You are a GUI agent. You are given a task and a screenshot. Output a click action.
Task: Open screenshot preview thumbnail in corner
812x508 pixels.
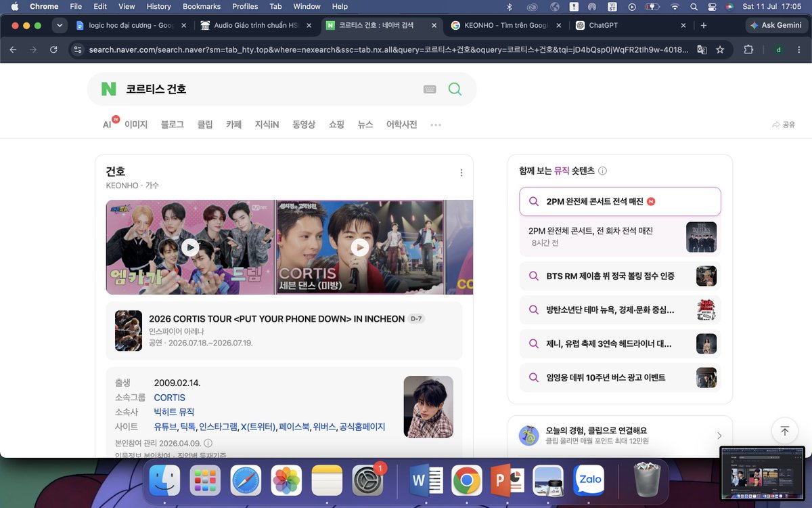[x=762, y=473]
